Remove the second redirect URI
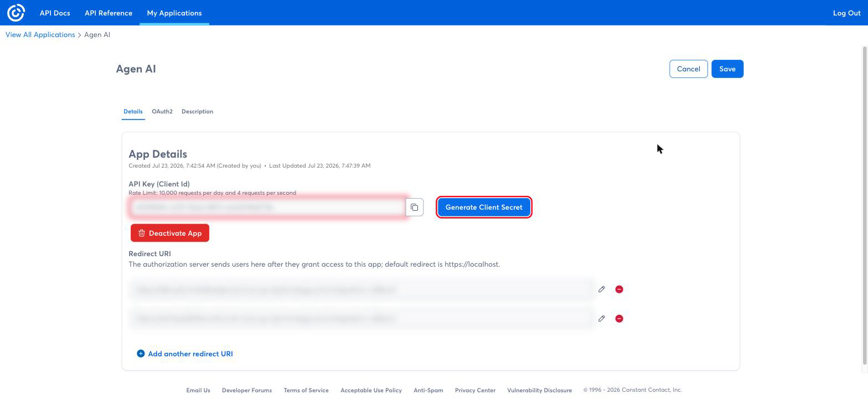Screen dimensions: 868x410 (x=619, y=319)
